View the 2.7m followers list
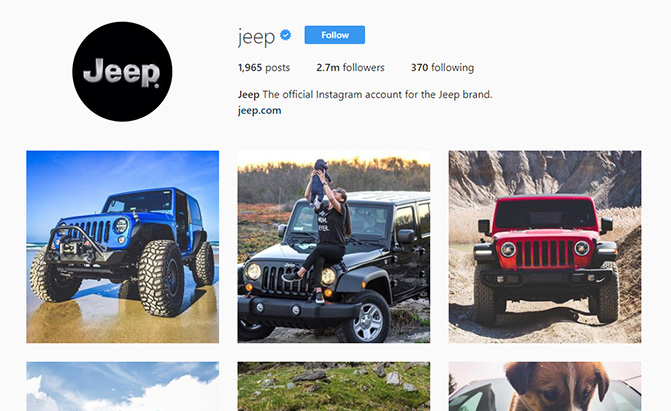This screenshot has height=411, width=671. (x=350, y=67)
